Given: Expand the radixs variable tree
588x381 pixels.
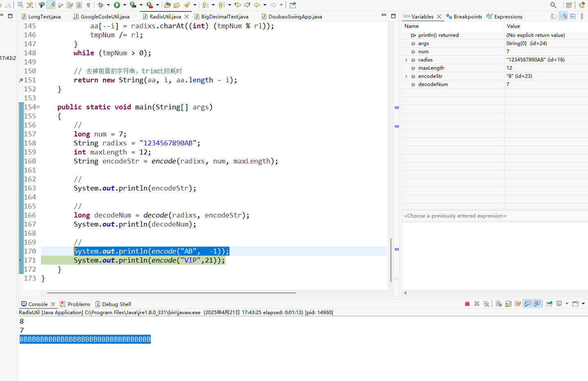Looking at the screenshot, I should [406, 59].
